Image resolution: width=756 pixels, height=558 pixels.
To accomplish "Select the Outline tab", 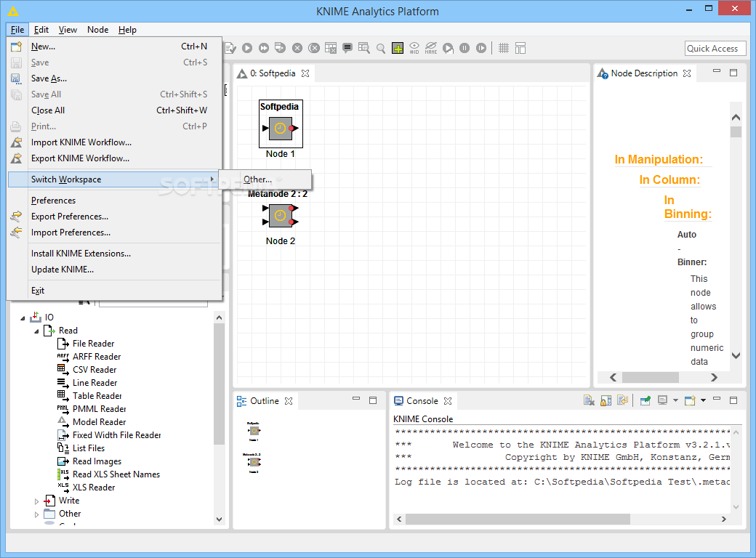I will 264,401.
